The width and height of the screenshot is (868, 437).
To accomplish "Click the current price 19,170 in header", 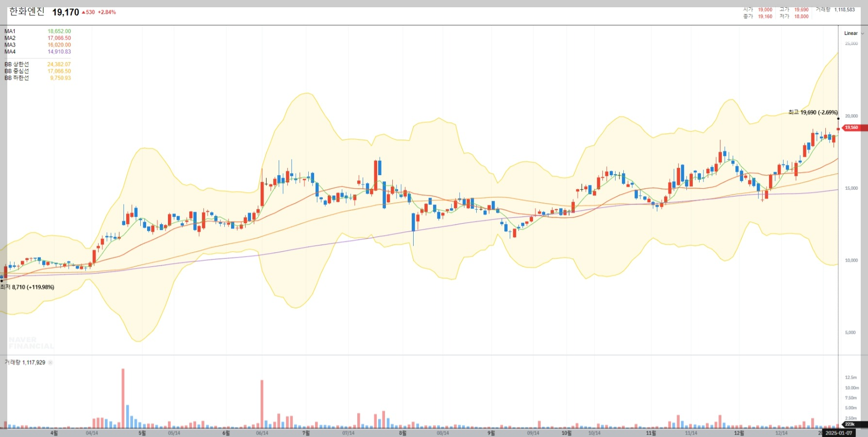I will pos(66,12).
